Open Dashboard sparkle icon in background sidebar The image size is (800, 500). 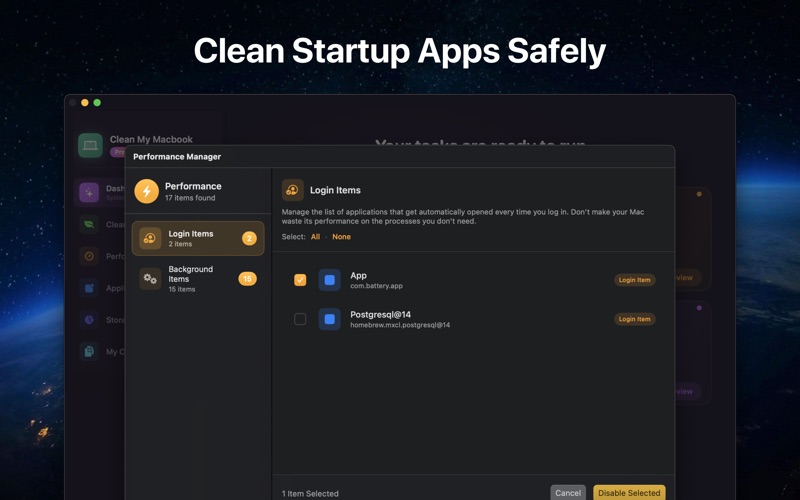pos(89,193)
